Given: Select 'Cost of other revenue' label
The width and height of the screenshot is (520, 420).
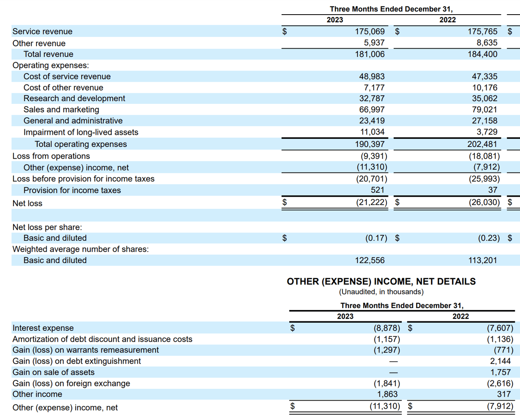Looking at the screenshot, I should click(x=63, y=87).
